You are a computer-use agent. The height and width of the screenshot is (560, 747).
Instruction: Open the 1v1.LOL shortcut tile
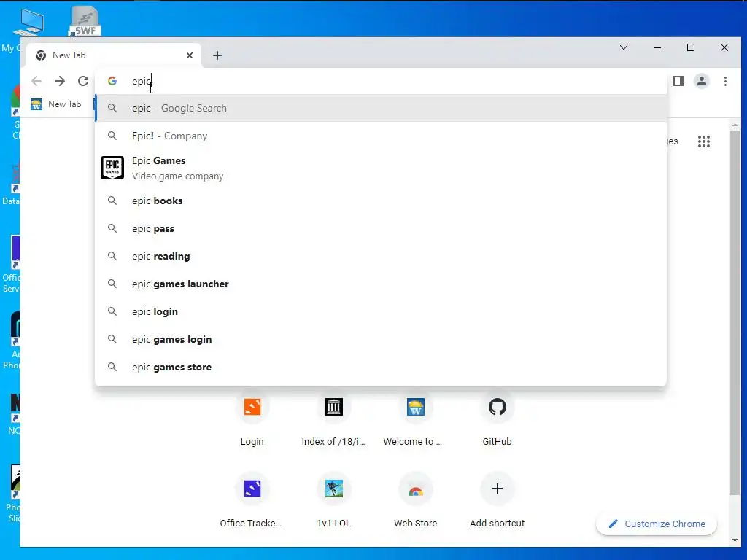point(333,500)
